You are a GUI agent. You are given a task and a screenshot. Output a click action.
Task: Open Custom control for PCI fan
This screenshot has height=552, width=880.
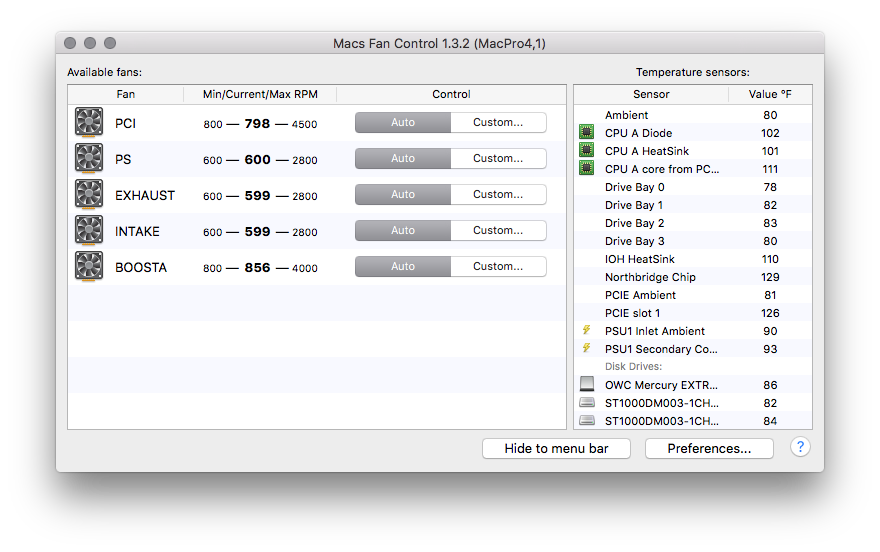coord(498,122)
